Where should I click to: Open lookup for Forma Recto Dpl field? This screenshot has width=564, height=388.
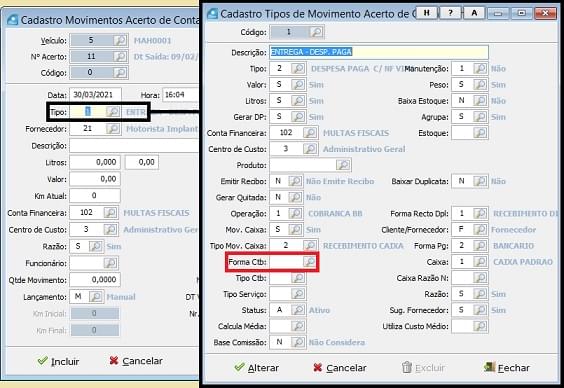click(x=481, y=213)
